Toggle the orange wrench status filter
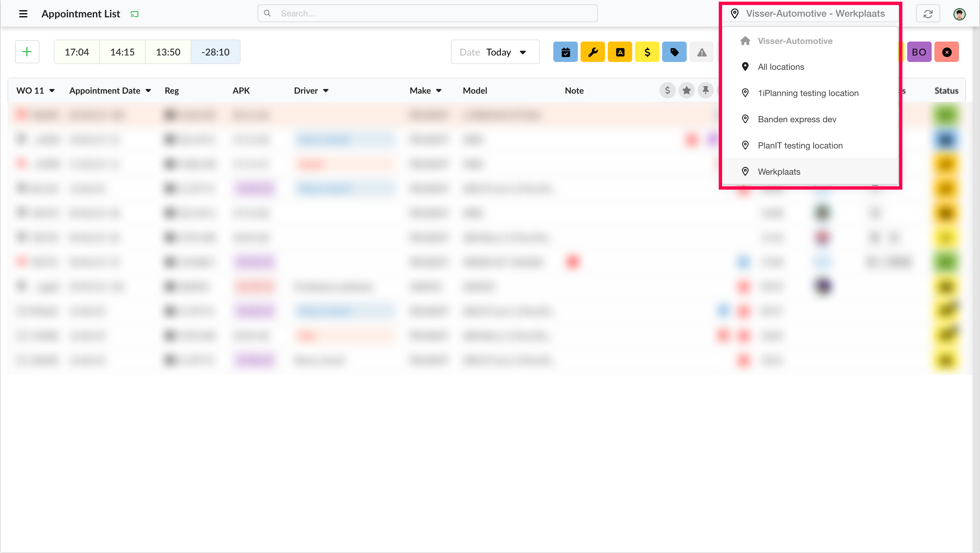The image size is (980, 553). 593,52
